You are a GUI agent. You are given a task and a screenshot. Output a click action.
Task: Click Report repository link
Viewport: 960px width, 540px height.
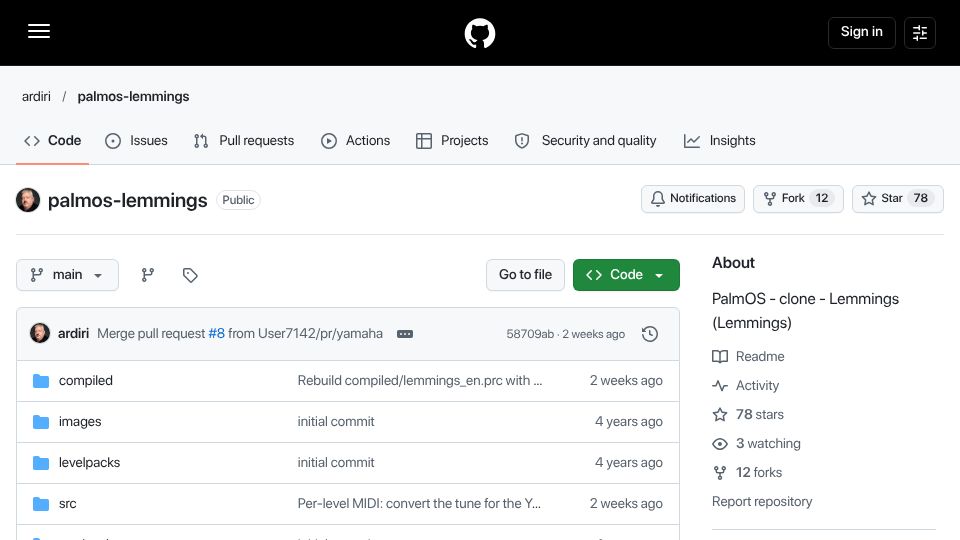point(762,501)
